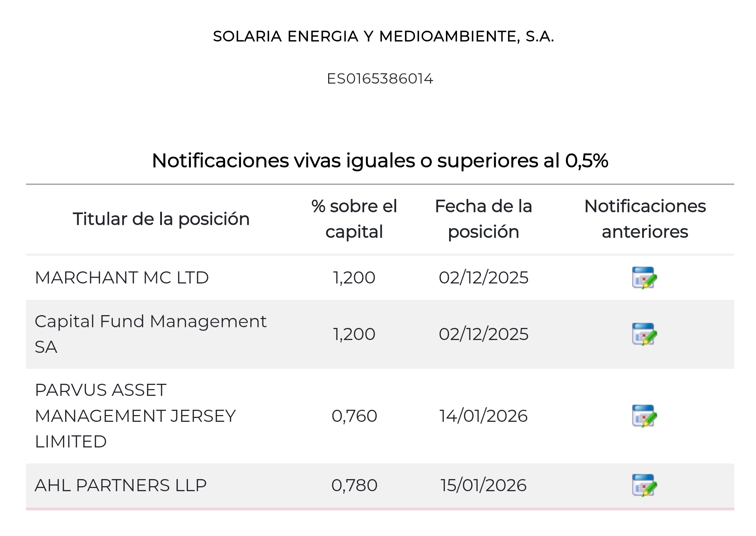
Task: Click the ISIN code ES0165386014
Action: tap(380, 79)
